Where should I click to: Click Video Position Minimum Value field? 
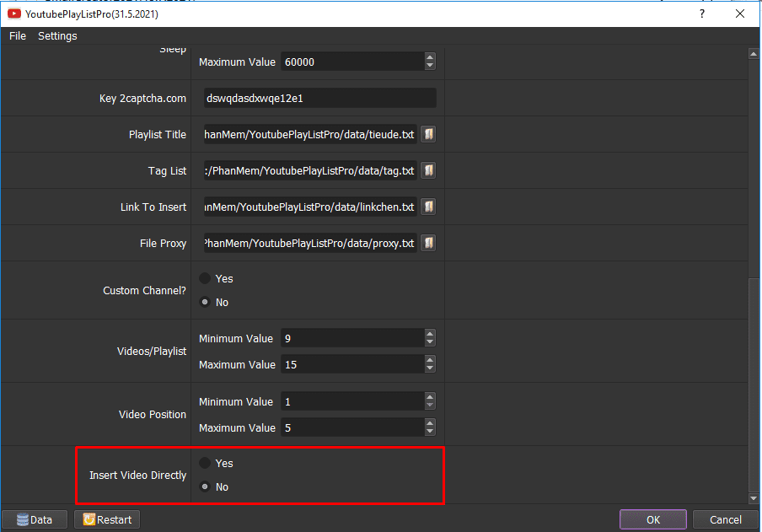(x=353, y=401)
